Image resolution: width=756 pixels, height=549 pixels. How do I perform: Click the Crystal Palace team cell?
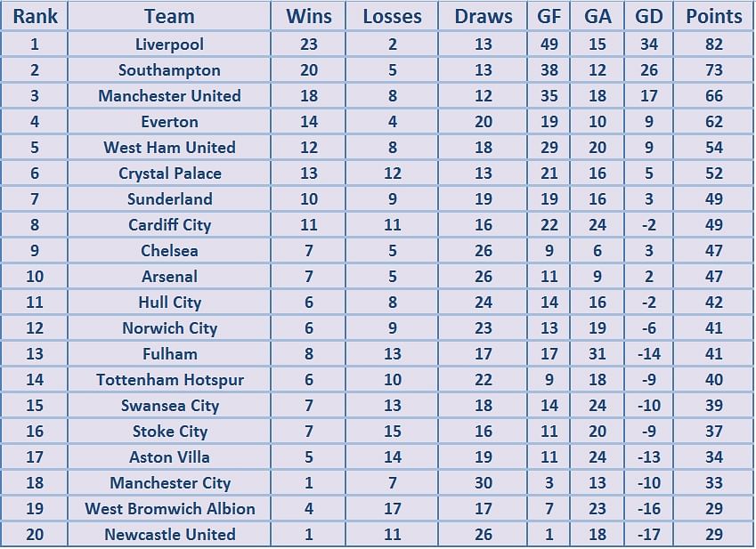pos(169,174)
